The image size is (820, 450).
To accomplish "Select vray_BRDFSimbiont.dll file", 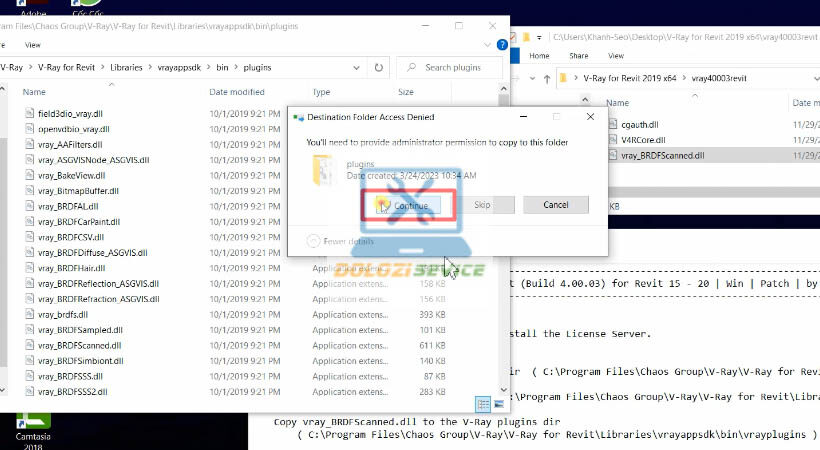I will [x=81, y=361].
